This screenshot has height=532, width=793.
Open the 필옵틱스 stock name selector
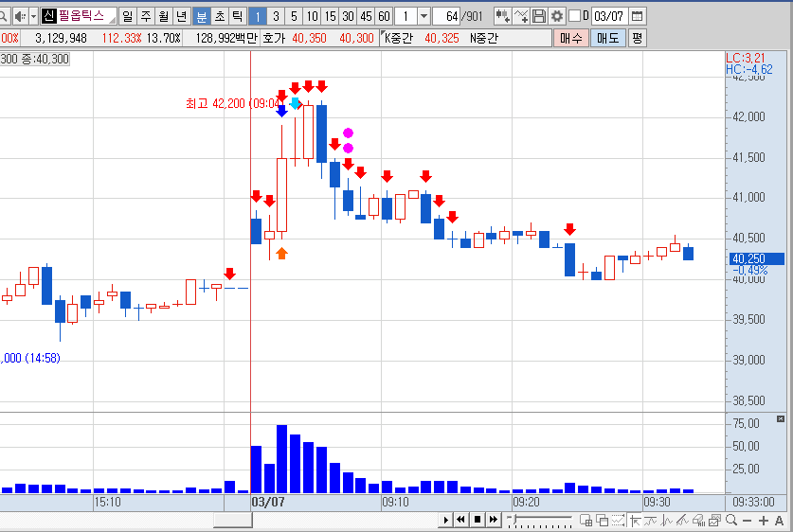click(x=79, y=16)
